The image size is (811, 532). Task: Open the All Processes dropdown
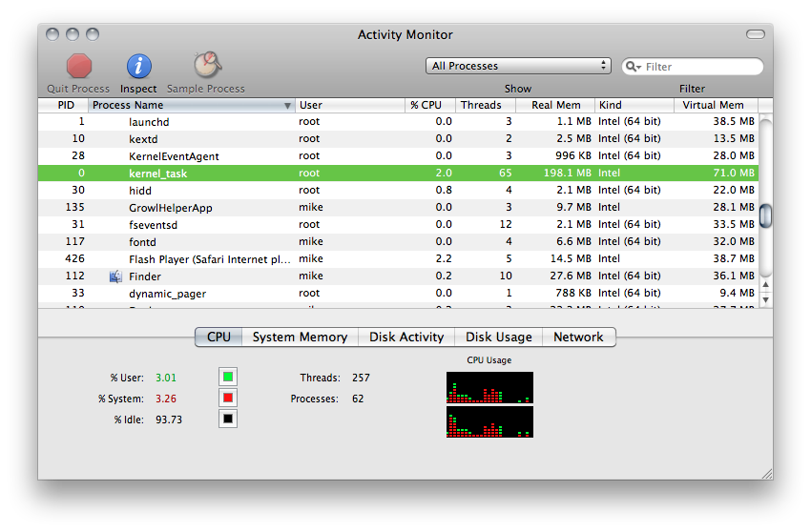(x=518, y=66)
